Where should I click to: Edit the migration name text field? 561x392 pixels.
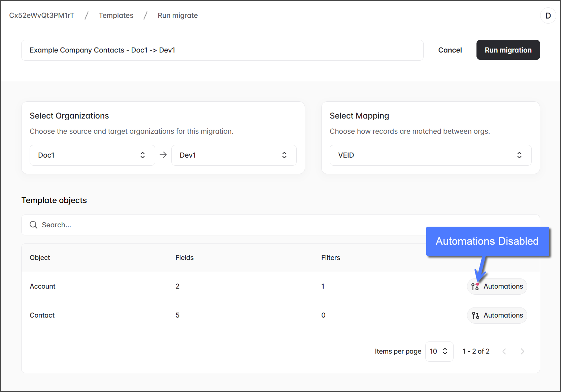(x=222, y=50)
